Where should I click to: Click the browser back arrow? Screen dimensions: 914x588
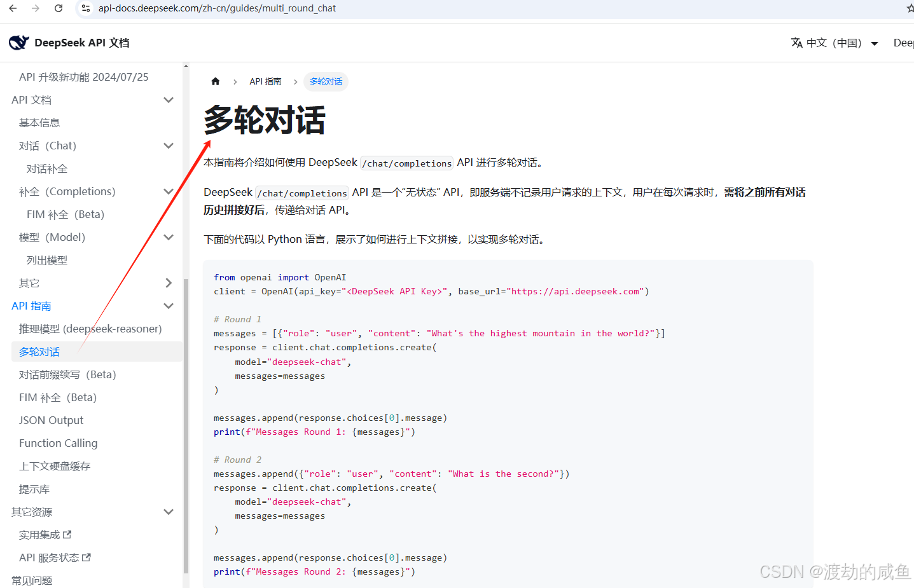click(x=13, y=8)
